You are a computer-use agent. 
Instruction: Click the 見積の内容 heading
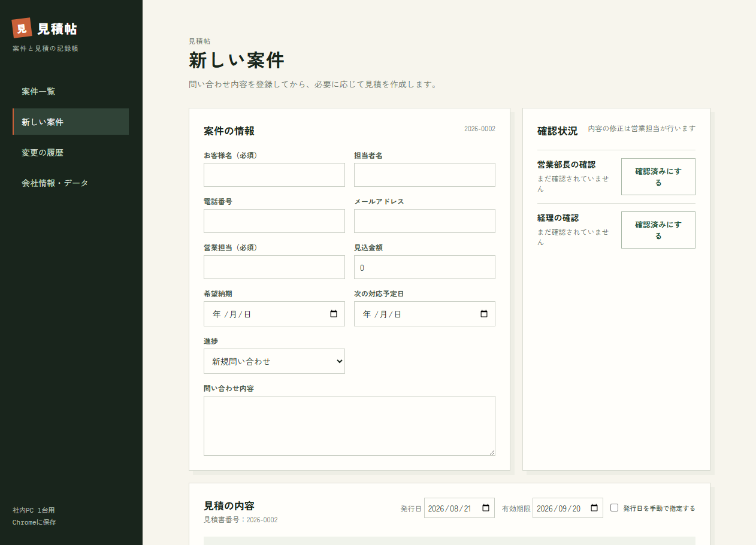click(229, 505)
